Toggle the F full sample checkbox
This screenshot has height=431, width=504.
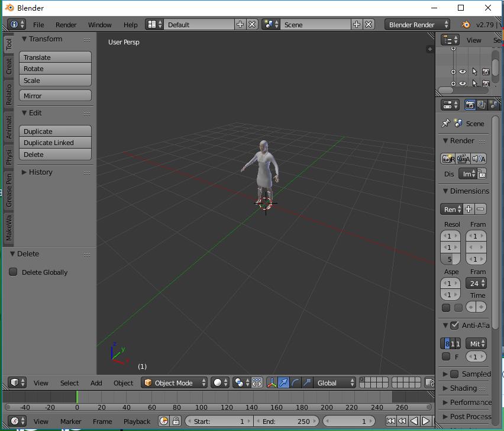click(x=446, y=356)
